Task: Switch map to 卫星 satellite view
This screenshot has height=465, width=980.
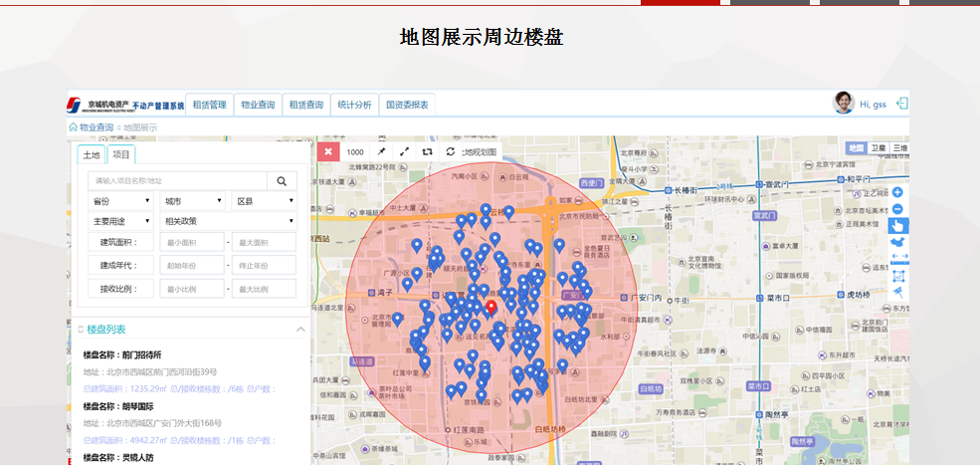Action: 878,148
